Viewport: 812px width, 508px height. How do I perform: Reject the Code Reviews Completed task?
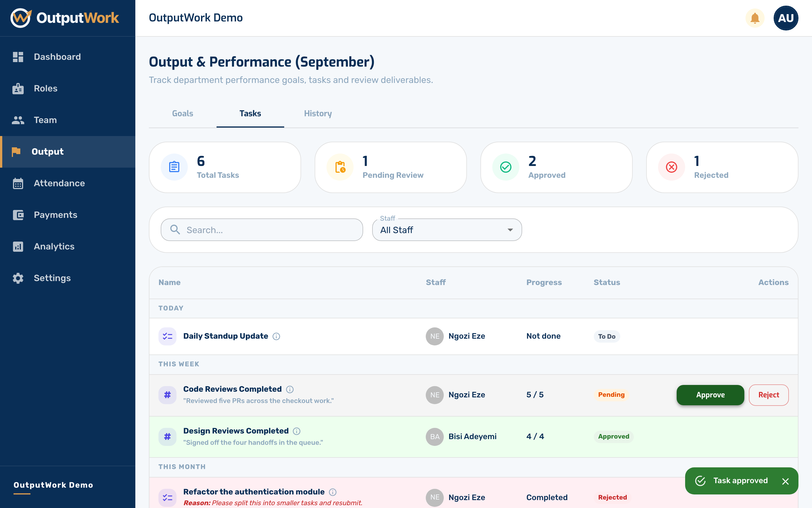769,395
